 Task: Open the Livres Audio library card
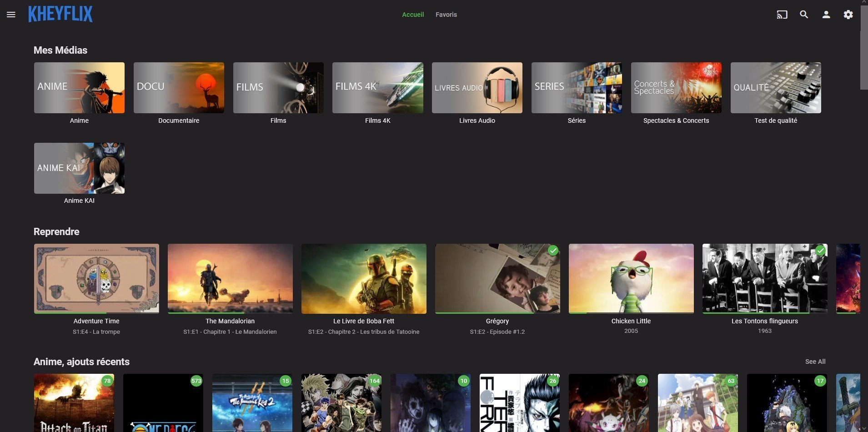pyautogui.click(x=477, y=88)
